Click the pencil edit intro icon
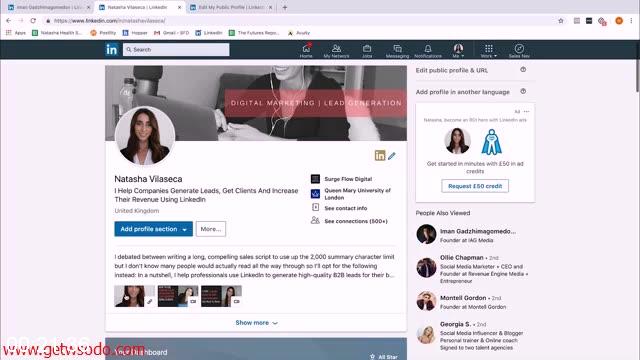Screen dimensions: 640x360 [392, 156]
